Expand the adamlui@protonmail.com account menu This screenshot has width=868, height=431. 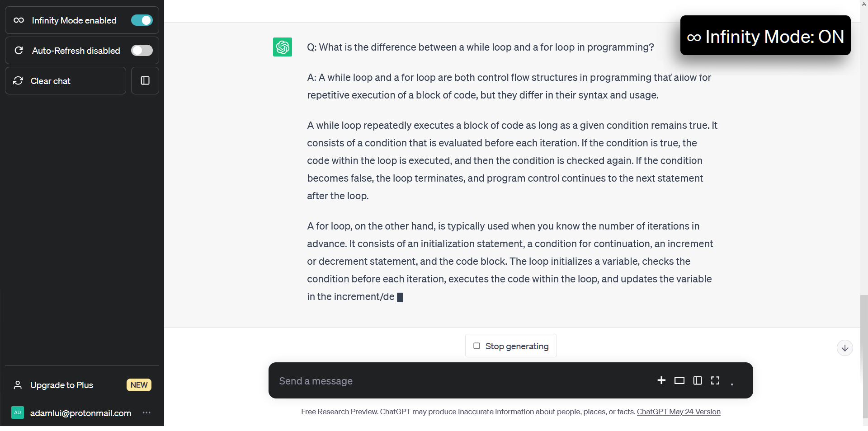point(80,413)
